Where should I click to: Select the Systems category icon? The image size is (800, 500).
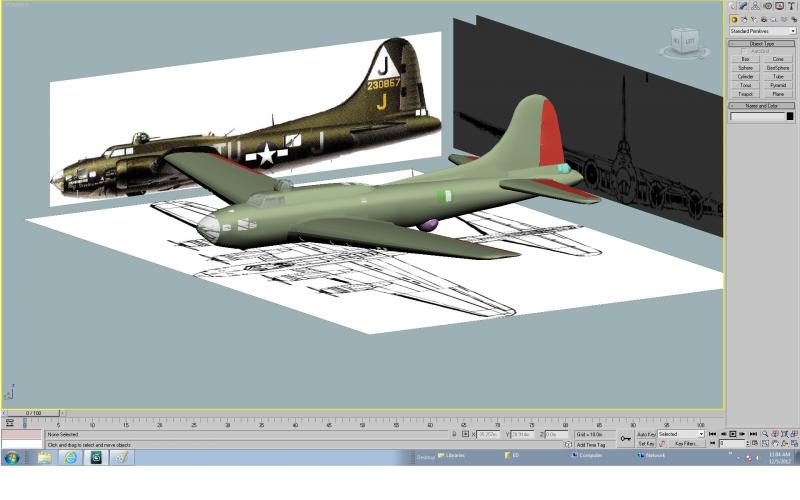click(x=794, y=19)
